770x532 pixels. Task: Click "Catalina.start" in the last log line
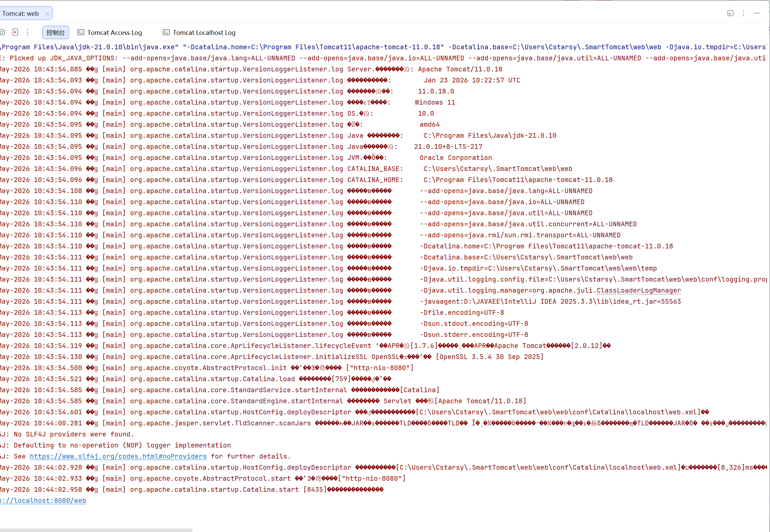pos(271,489)
